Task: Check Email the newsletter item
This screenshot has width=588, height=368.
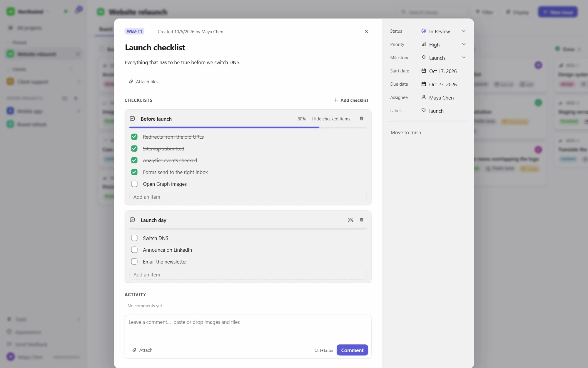Action: click(x=134, y=261)
